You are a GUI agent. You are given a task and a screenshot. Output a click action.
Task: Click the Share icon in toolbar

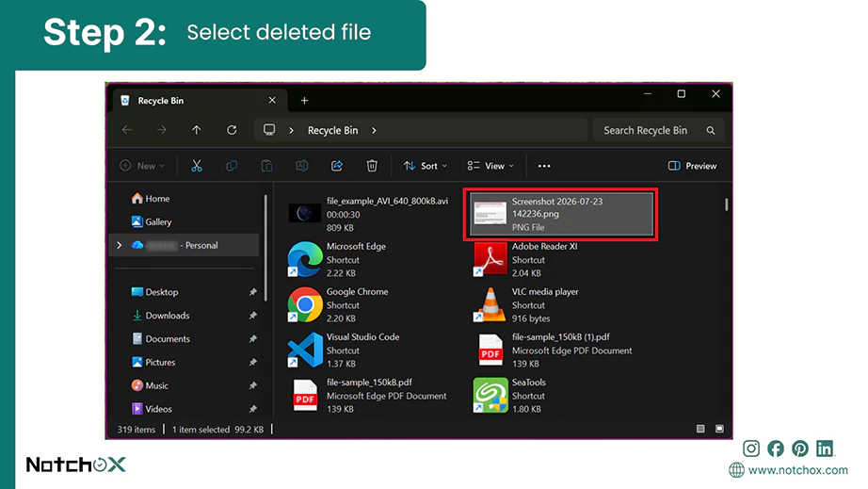(x=337, y=166)
